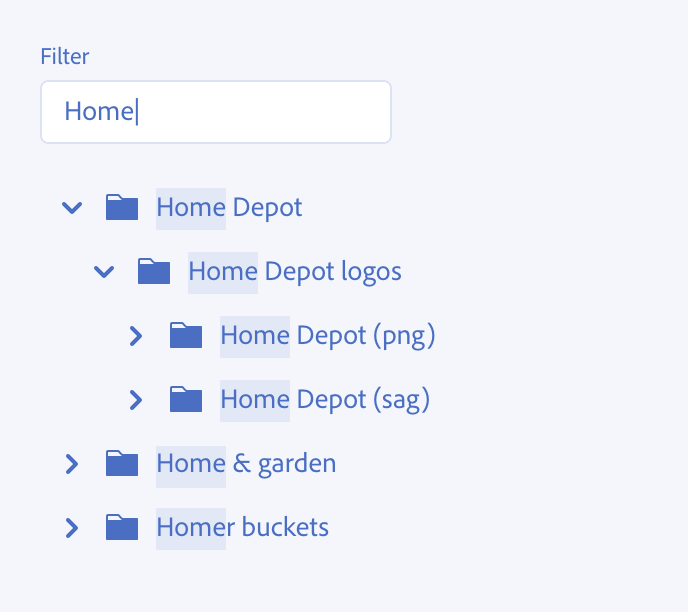Click the Home & garden folder icon
Image resolution: width=688 pixels, height=612 pixels.
tap(122, 464)
